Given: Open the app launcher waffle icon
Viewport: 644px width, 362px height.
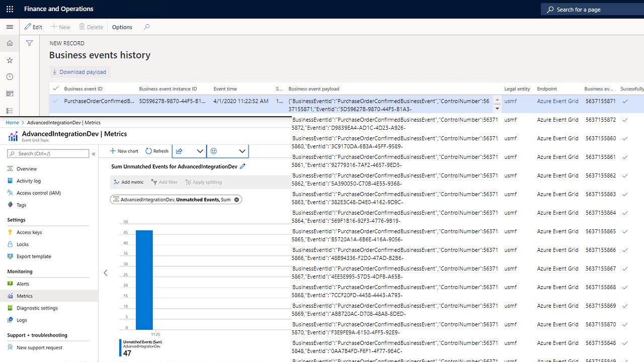Looking at the screenshot, I should (x=10, y=9).
